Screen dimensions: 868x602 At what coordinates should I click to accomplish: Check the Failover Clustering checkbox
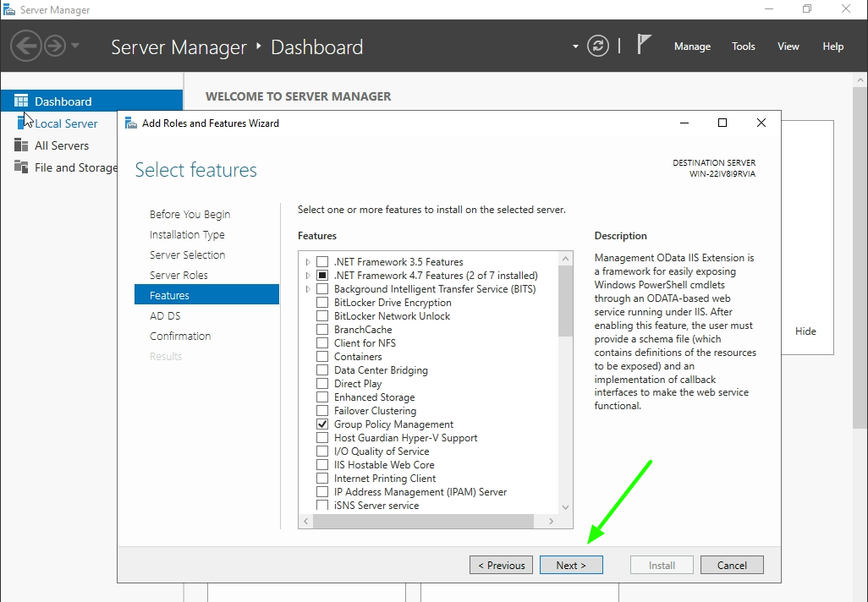[322, 410]
